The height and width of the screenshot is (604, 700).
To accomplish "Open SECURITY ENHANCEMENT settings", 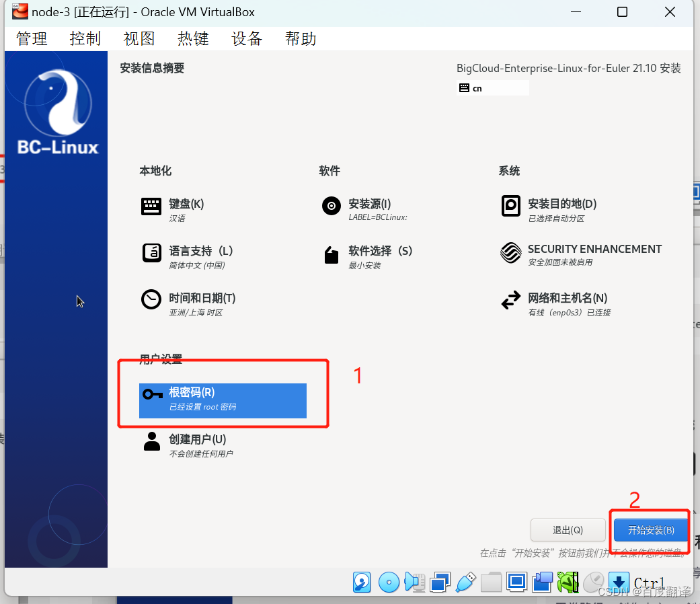I will pyautogui.click(x=594, y=249).
